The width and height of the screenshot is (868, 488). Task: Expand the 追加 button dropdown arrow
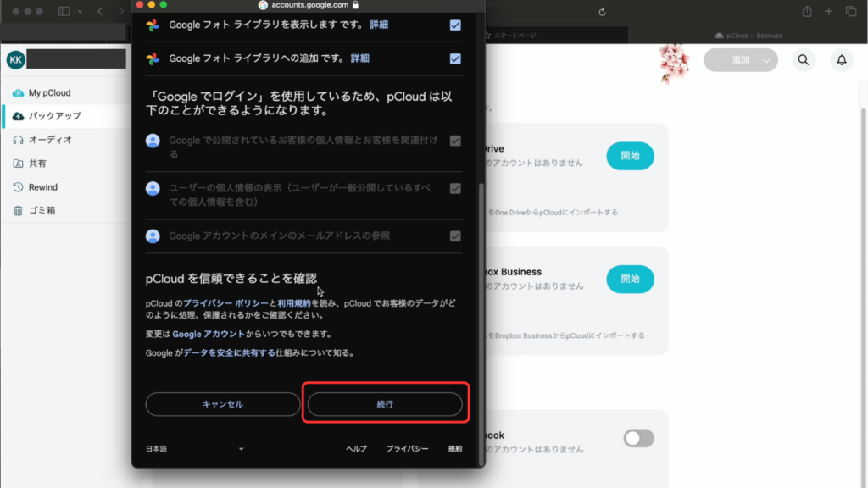click(x=766, y=60)
